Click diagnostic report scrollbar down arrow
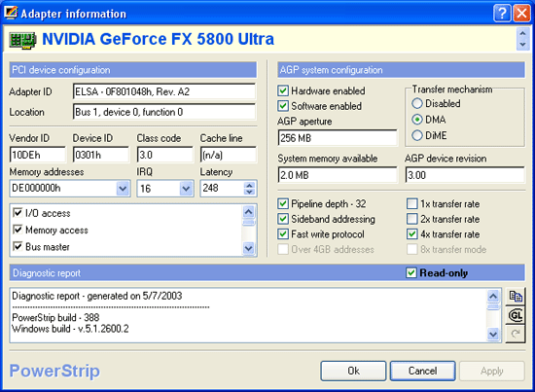The width and height of the screenshot is (535, 392). pos(493,334)
